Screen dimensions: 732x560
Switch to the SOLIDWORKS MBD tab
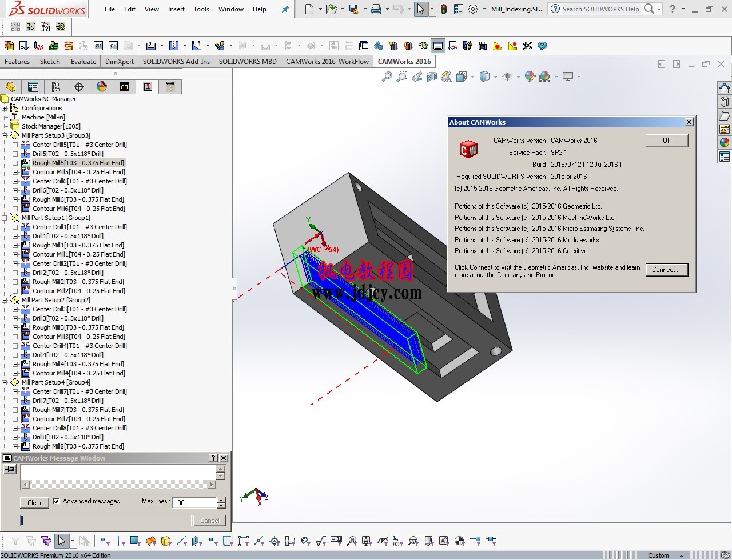click(248, 62)
